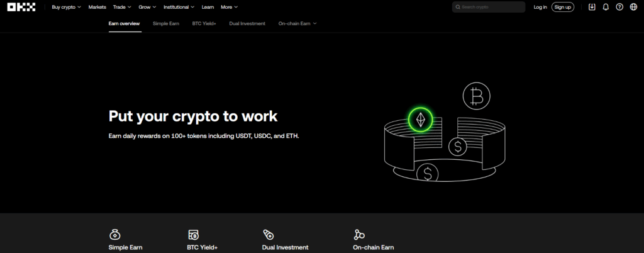This screenshot has width=644, height=253.
Task: Expand the Grow menu
Action: click(x=147, y=7)
